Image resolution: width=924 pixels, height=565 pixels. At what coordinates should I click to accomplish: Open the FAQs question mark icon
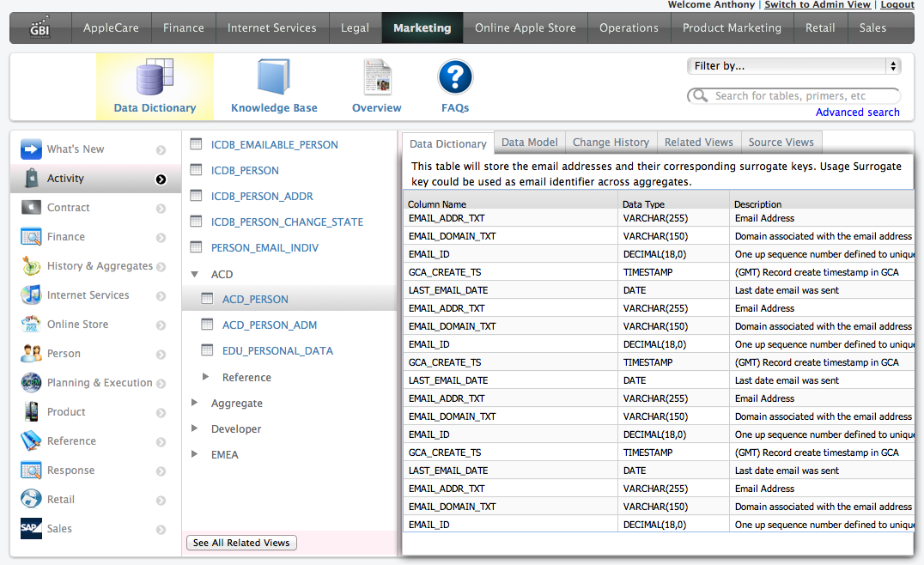click(x=455, y=78)
